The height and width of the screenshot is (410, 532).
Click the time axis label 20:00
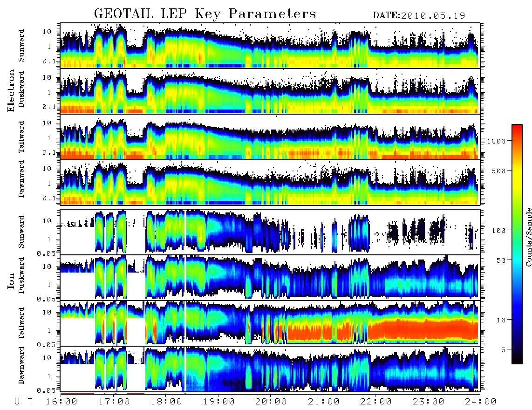tap(271, 402)
